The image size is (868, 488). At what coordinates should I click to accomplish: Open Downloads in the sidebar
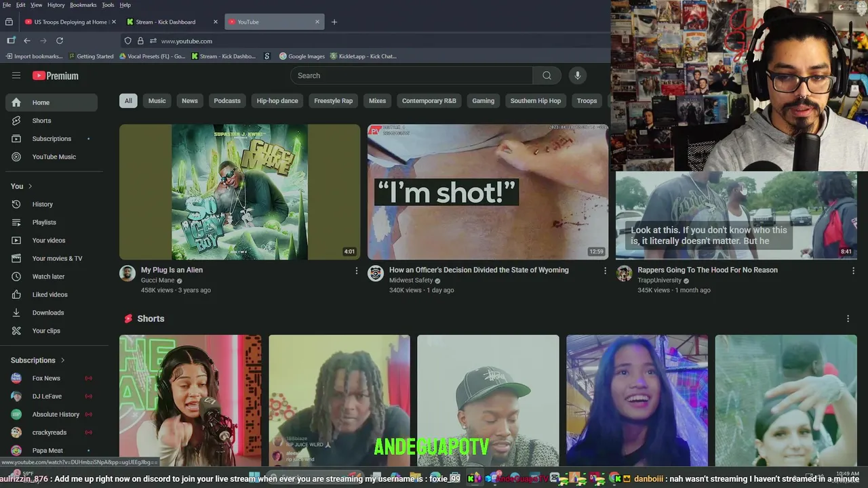52,312
